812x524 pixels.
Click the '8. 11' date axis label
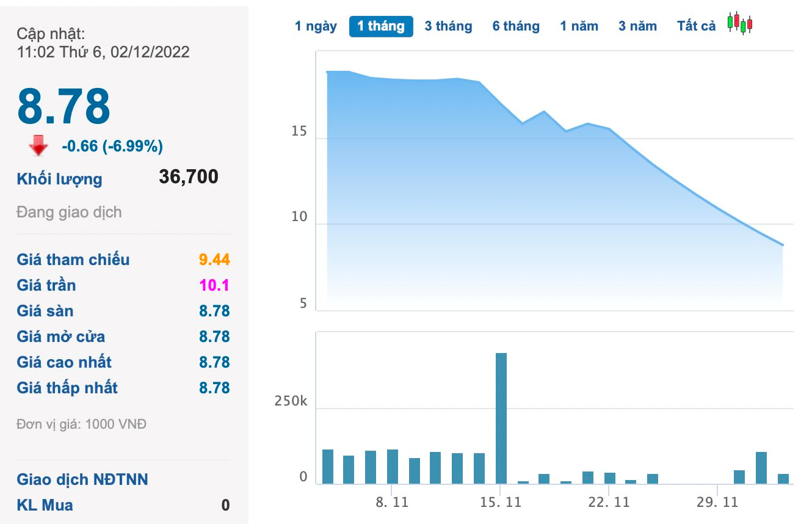click(x=393, y=502)
